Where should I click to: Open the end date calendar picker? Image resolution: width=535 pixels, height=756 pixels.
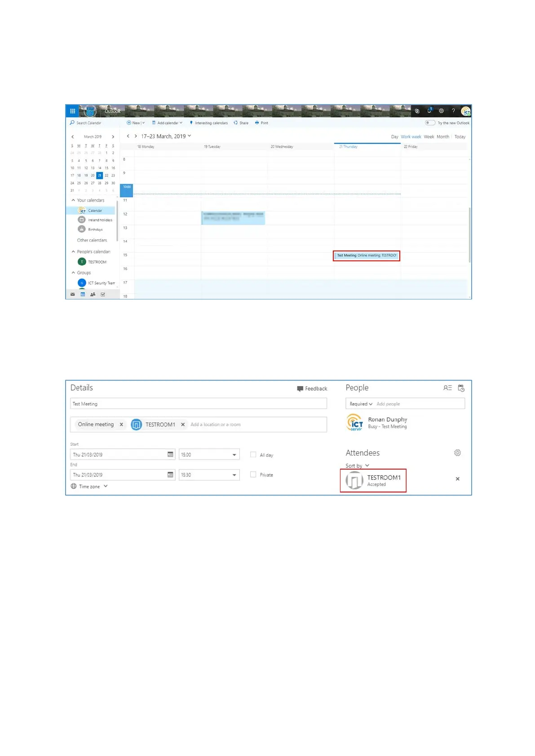click(x=170, y=475)
